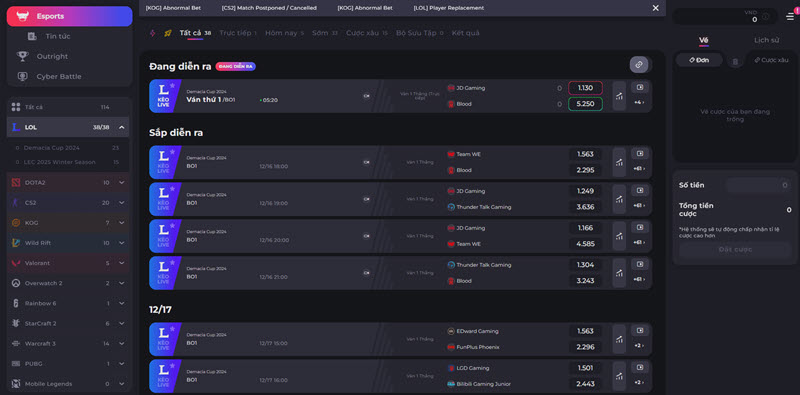Screen dimensions: 800x395
Task: Pick Thunder Talk Gaming odds 3.636
Action: [585, 207]
